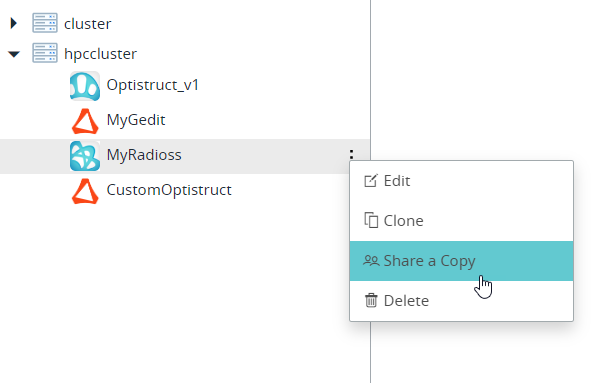Collapse the hpccluster node arrow

14,54
